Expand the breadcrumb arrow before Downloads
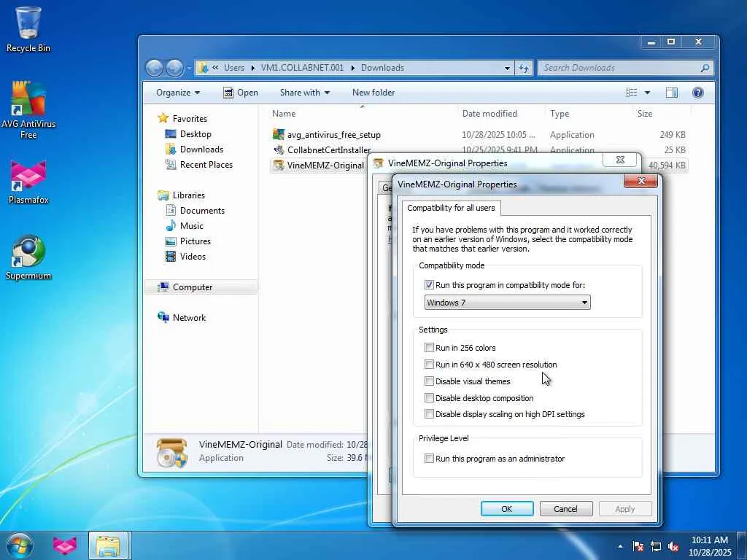This screenshot has width=747, height=560. pyautogui.click(x=352, y=68)
